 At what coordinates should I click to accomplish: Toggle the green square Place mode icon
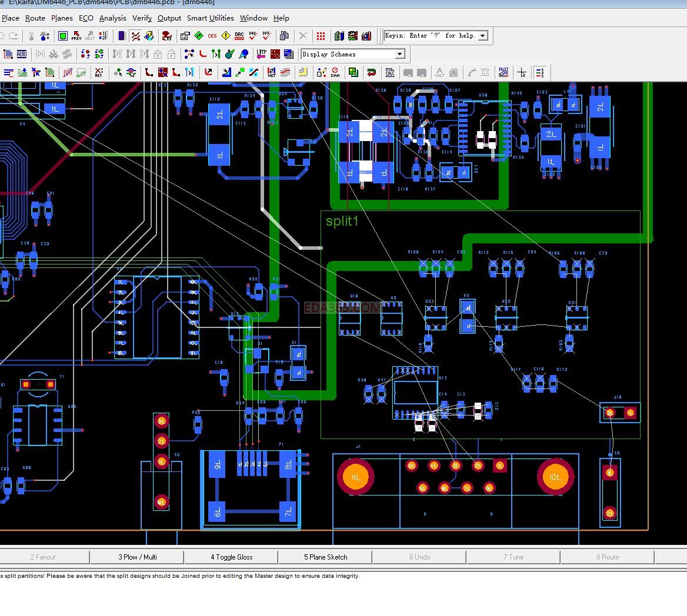pyautogui.click(x=63, y=36)
